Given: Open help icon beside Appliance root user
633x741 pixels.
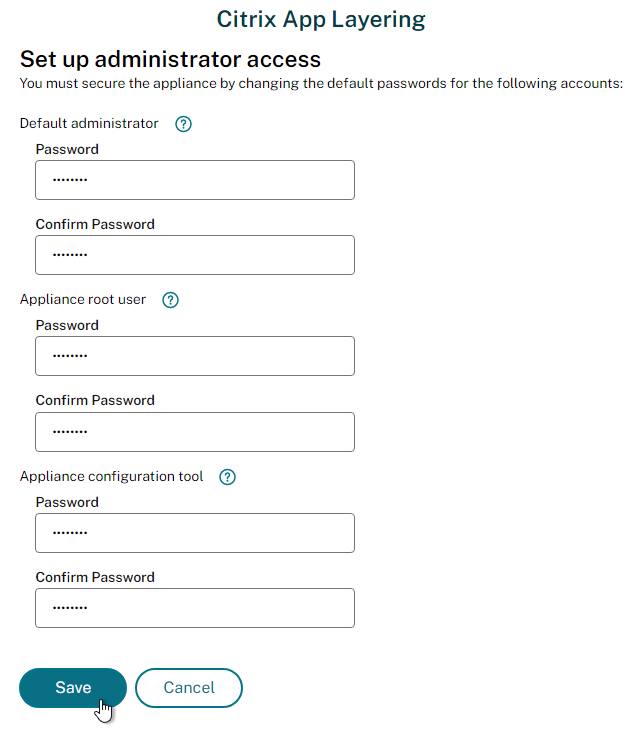Looking at the screenshot, I should pos(170,300).
